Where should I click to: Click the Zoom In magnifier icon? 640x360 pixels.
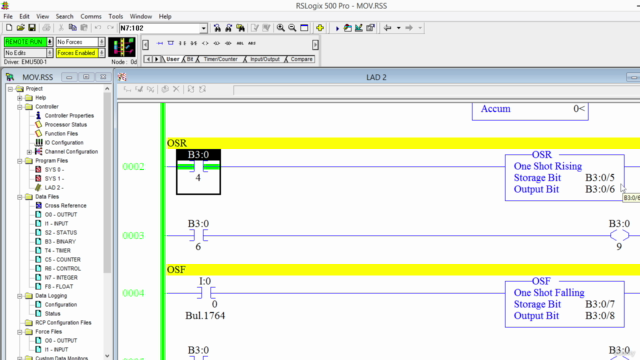[x=280, y=28]
